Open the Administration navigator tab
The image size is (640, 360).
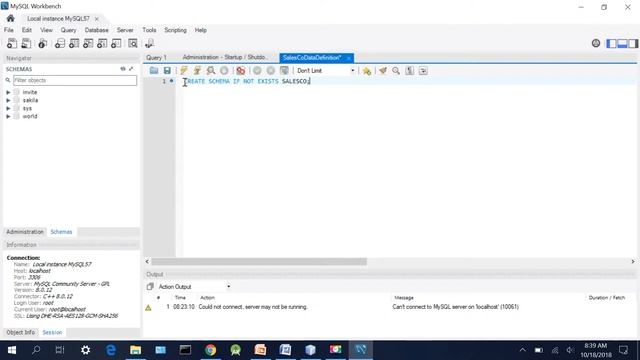click(25, 232)
